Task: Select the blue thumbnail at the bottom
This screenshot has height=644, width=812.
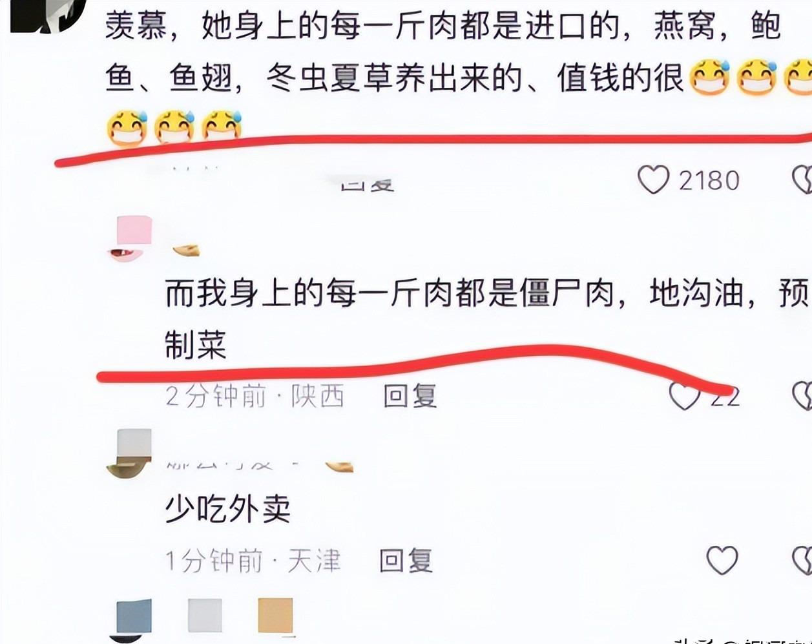Action: click(134, 617)
